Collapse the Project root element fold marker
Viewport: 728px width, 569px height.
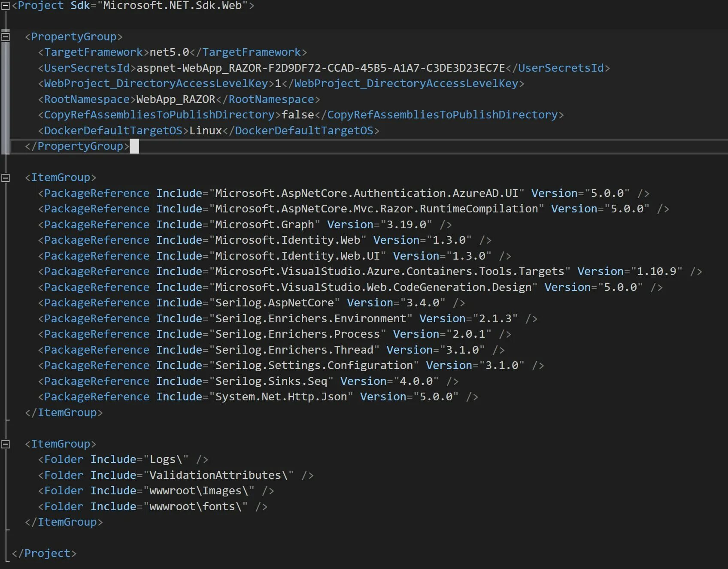pos(6,6)
